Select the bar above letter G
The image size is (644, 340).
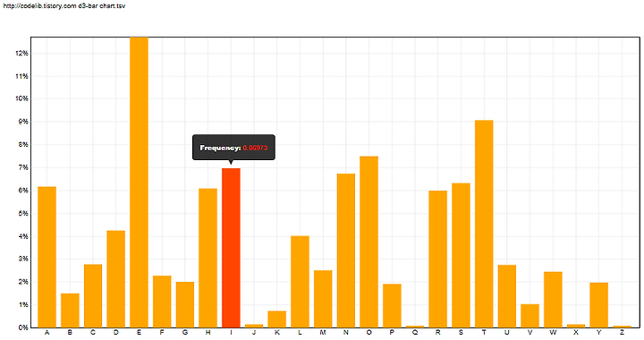pyautogui.click(x=185, y=305)
